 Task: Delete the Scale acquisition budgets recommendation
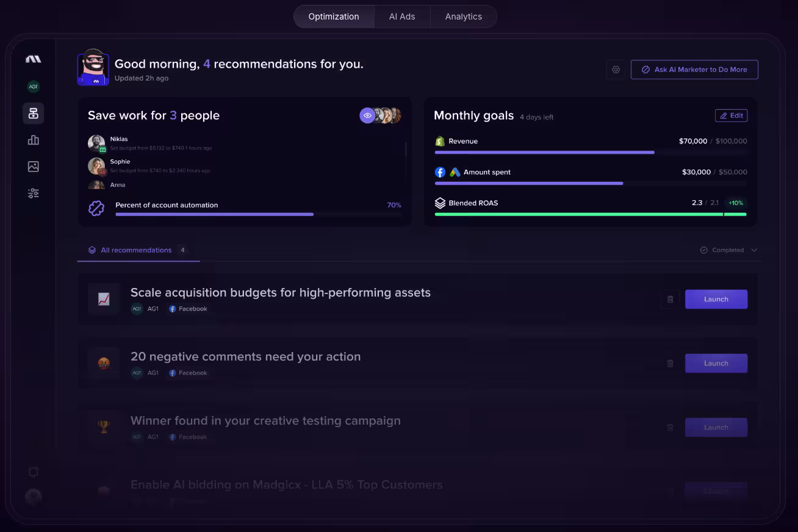(670, 300)
